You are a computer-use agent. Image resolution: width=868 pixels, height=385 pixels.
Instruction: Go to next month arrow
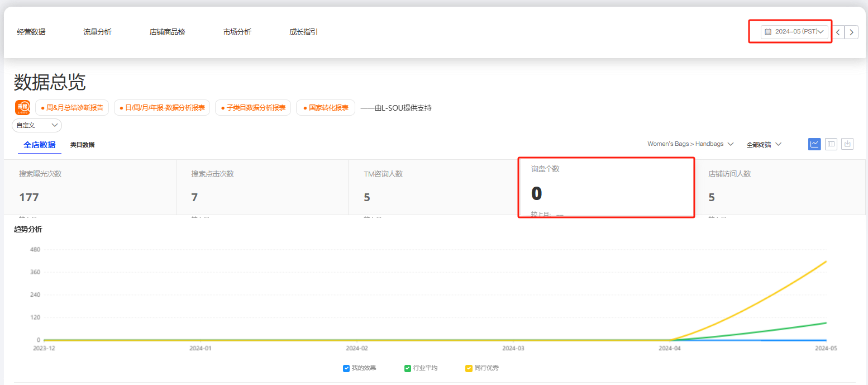(851, 32)
